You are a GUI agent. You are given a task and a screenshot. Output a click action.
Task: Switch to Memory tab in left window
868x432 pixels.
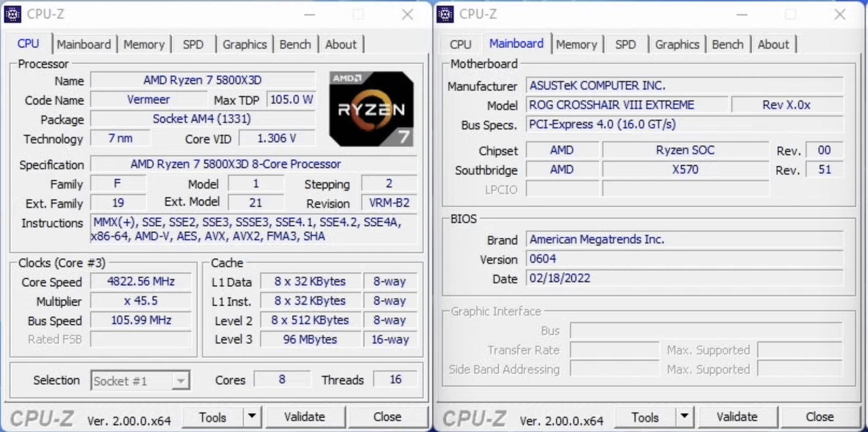coord(144,44)
